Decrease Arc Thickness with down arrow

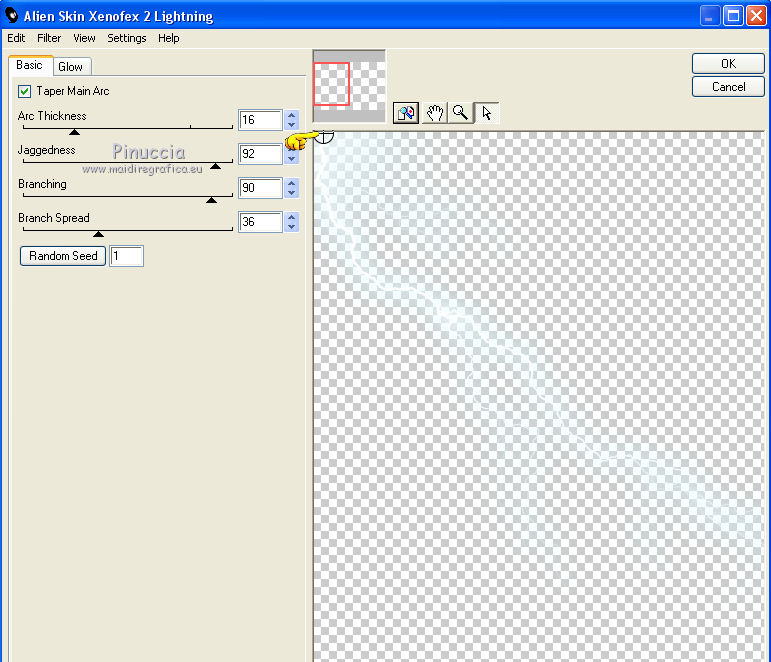pyautogui.click(x=292, y=125)
